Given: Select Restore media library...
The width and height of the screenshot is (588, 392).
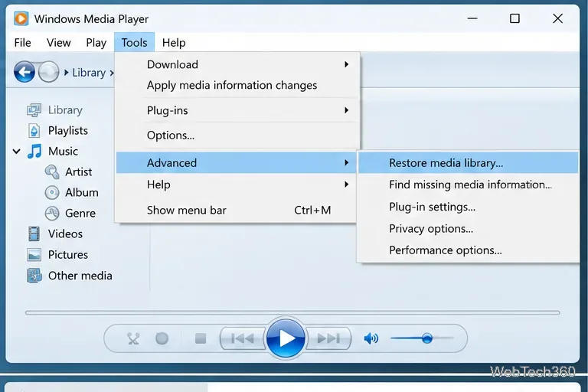Looking at the screenshot, I should (x=468, y=163).
